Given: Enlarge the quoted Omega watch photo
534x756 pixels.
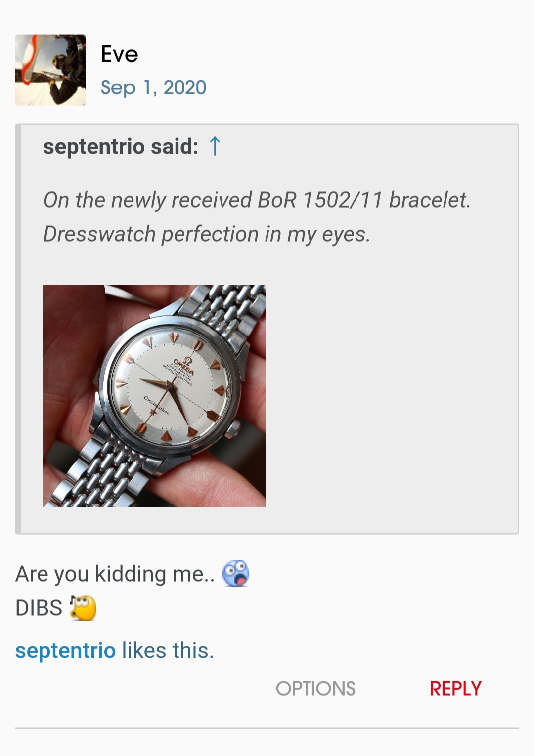Looking at the screenshot, I should pos(154,396).
